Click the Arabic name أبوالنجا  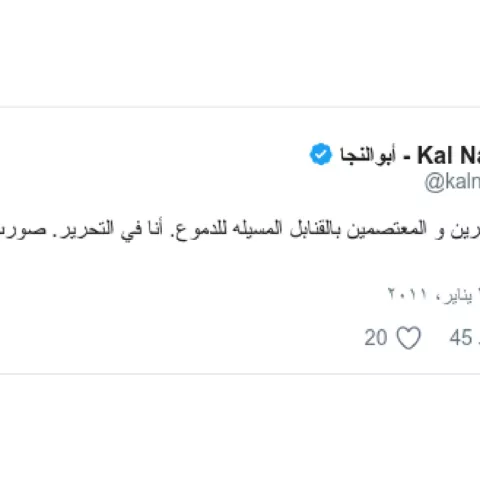click(x=368, y=155)
